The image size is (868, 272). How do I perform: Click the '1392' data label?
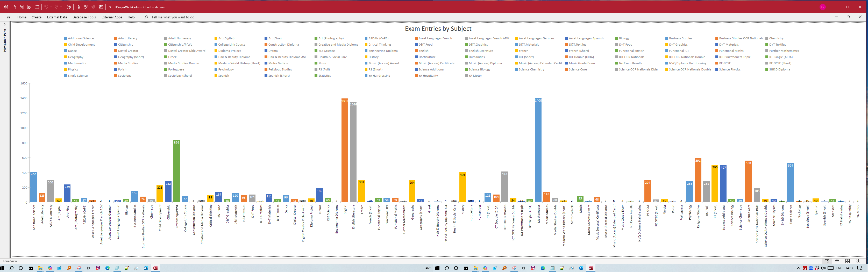[x=345, y=101]
